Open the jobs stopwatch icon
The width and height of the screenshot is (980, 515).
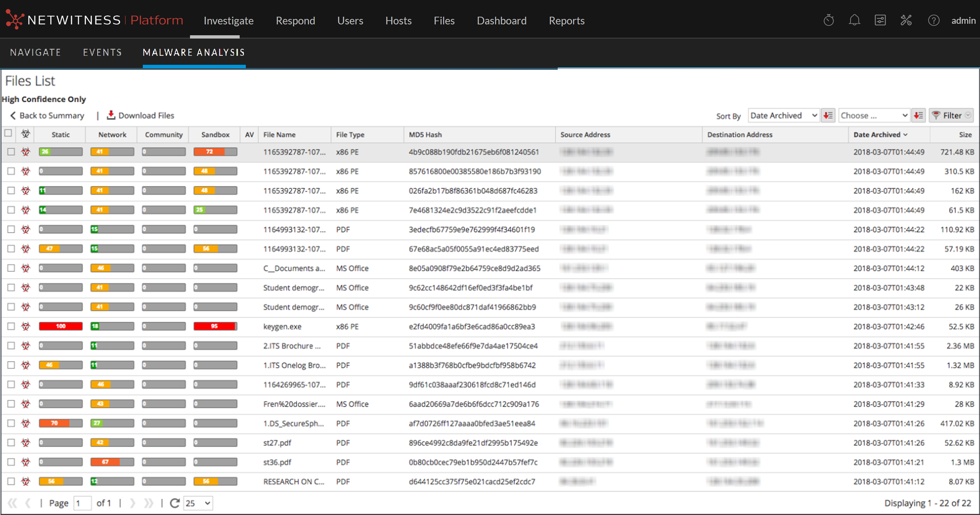coord(829,20)
